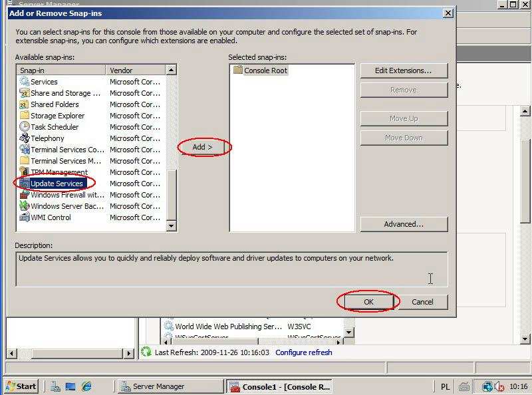
Task: Open Server Manager quick launch icon
Action: click(x=55, y=386)
